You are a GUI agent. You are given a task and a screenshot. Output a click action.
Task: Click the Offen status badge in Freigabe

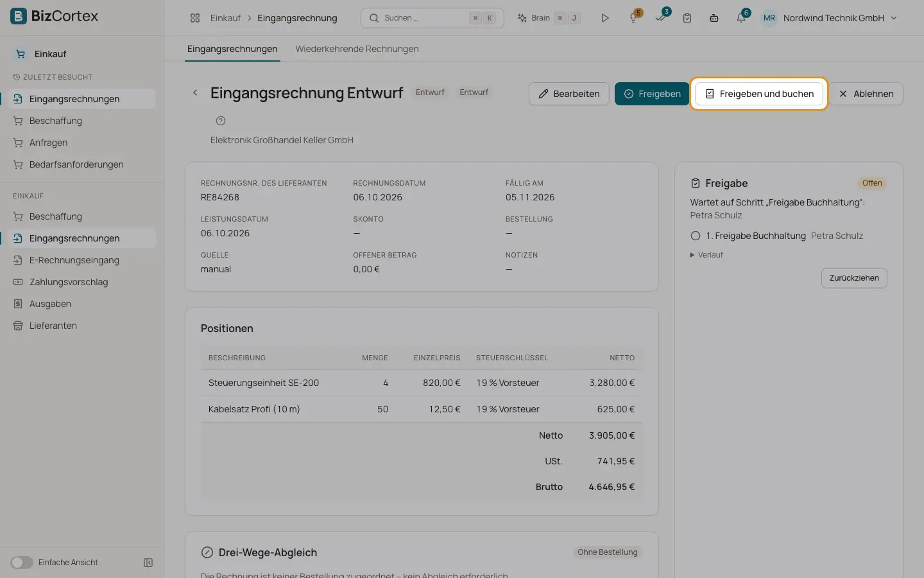pos(872,183)
